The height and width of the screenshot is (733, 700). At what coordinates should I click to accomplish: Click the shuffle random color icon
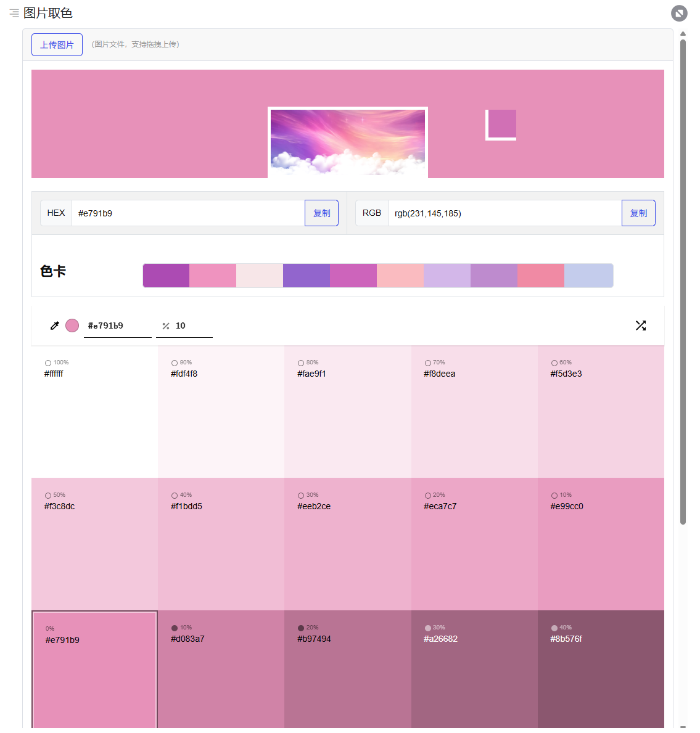point(641,326)
